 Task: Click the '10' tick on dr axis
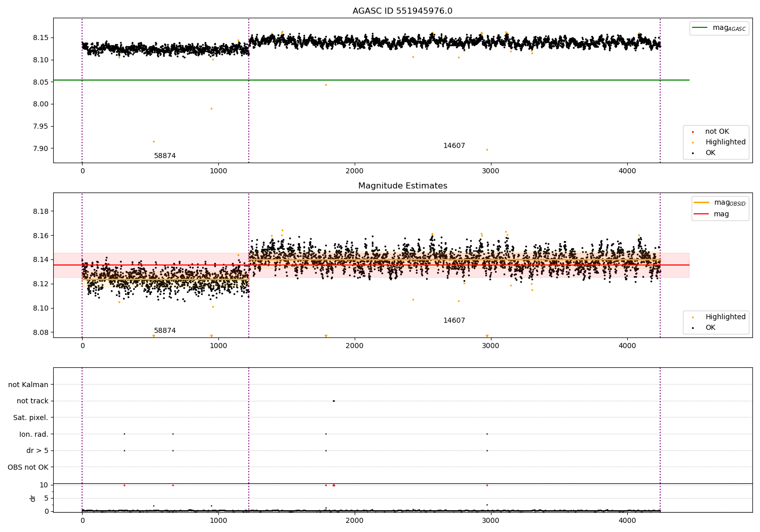44,485
